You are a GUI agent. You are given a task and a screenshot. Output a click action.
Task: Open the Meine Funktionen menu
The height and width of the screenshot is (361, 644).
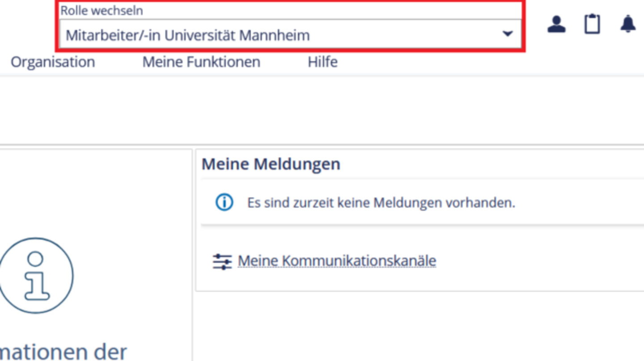pos(201,62)
